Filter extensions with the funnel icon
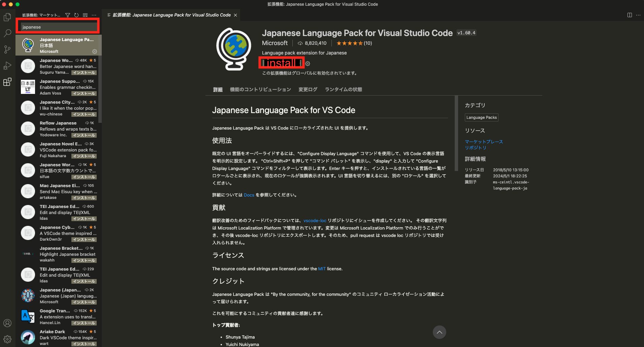This screenshot has width=644, height=347. point(68,15)
